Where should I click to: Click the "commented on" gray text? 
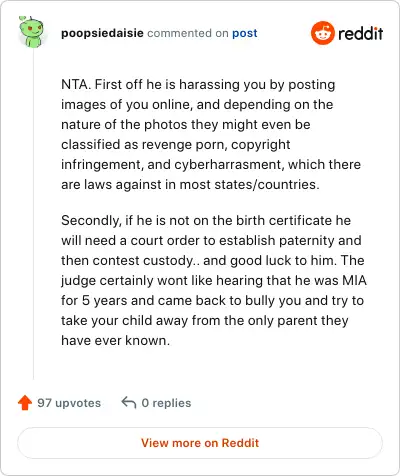tap(188, 33)
